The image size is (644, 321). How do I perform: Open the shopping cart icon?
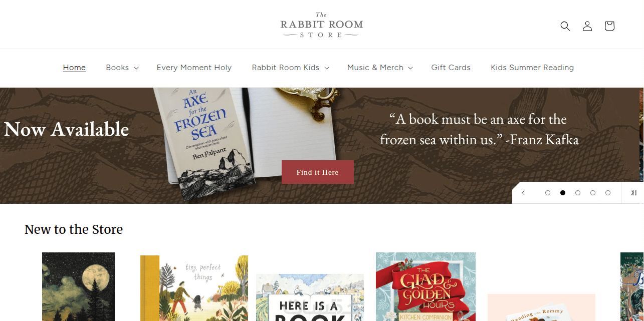[609, 26]
